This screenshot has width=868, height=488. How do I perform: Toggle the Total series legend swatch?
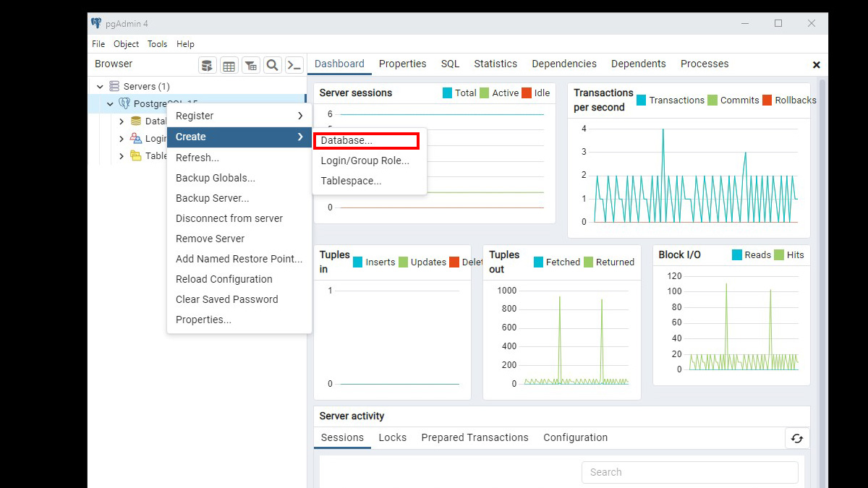pyautogui.click(x=447, y=93)
